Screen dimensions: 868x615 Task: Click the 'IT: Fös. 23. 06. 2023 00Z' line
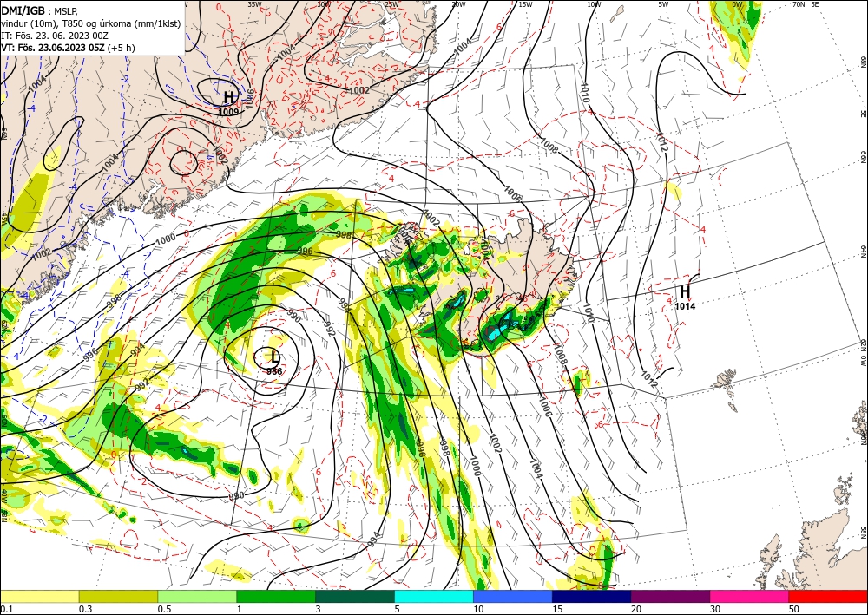[x=53, y=36]
